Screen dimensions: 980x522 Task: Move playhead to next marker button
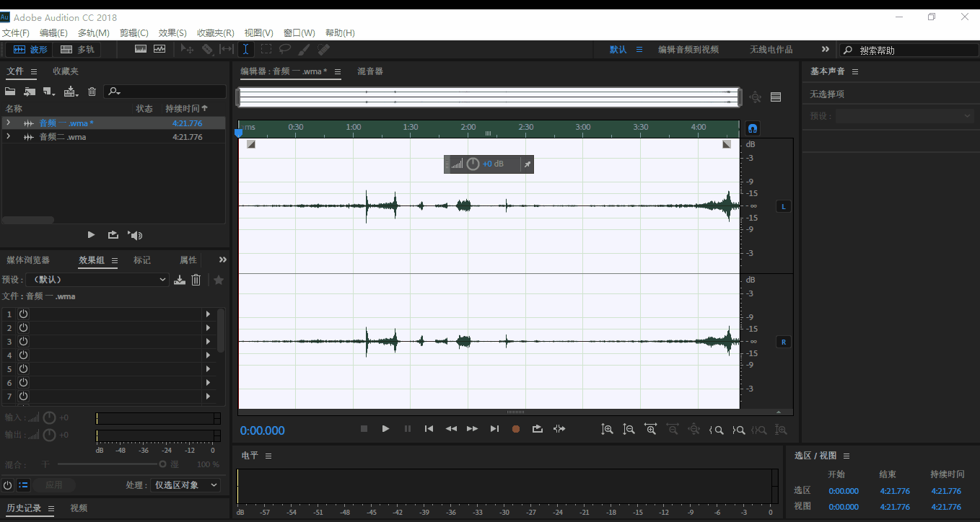click(x=494, y=429)
